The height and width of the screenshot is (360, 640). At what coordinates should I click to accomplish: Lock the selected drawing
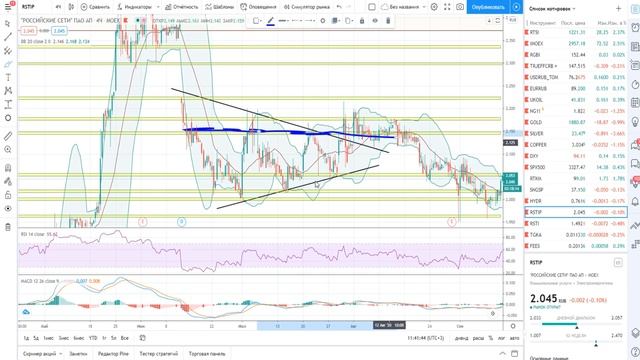pos(362,21)
